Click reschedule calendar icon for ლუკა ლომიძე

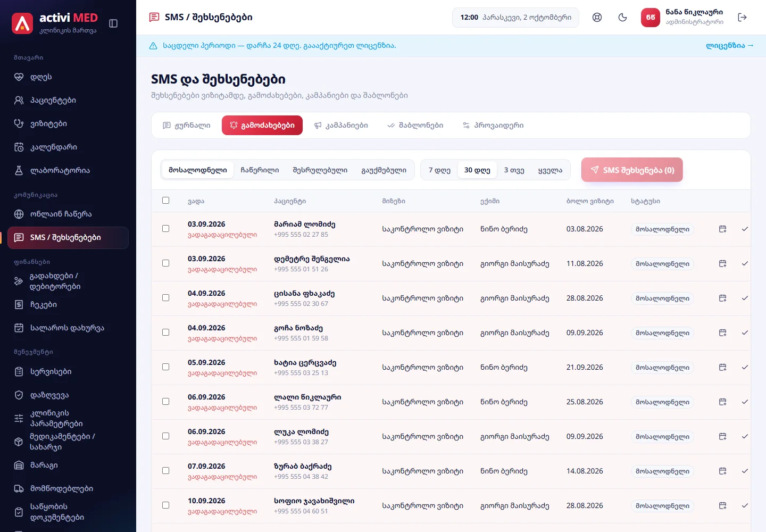coord(723,436)
